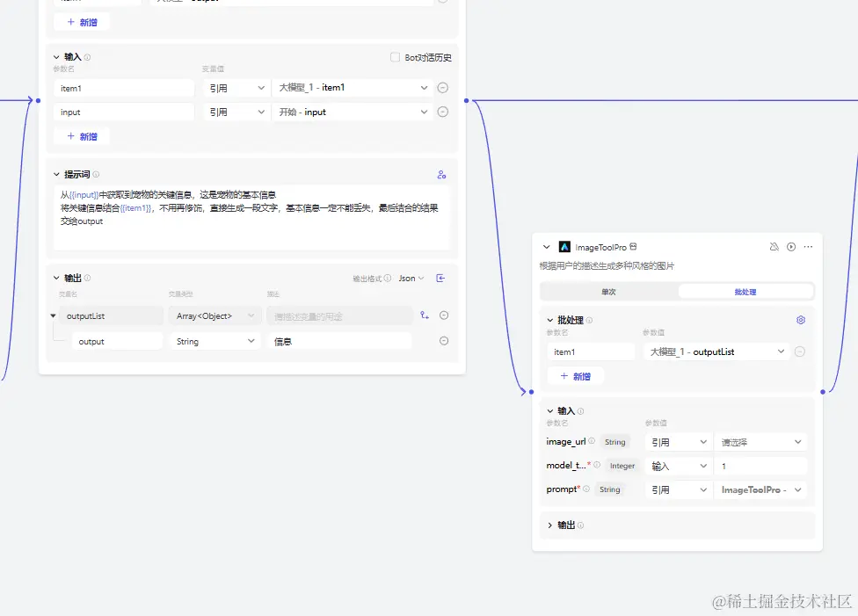The image size is (858, 616).
Task: Show info tooltip for 批处理
Action: [589, 320]
